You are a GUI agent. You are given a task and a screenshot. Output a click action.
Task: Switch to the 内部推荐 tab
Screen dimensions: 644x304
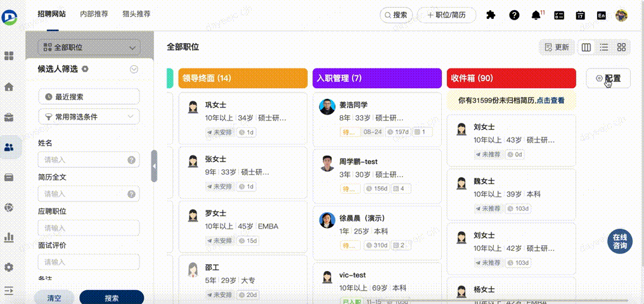coord(94,13)
